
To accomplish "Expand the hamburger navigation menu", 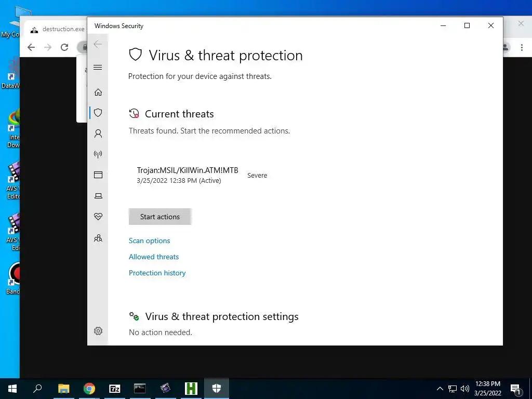I will click(98, 67).
